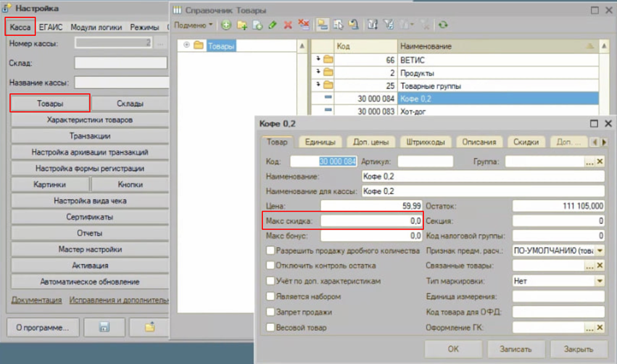Screen dimensions: 617x364
Task: Toggle the Является набором checkbox
Action: 270,296
